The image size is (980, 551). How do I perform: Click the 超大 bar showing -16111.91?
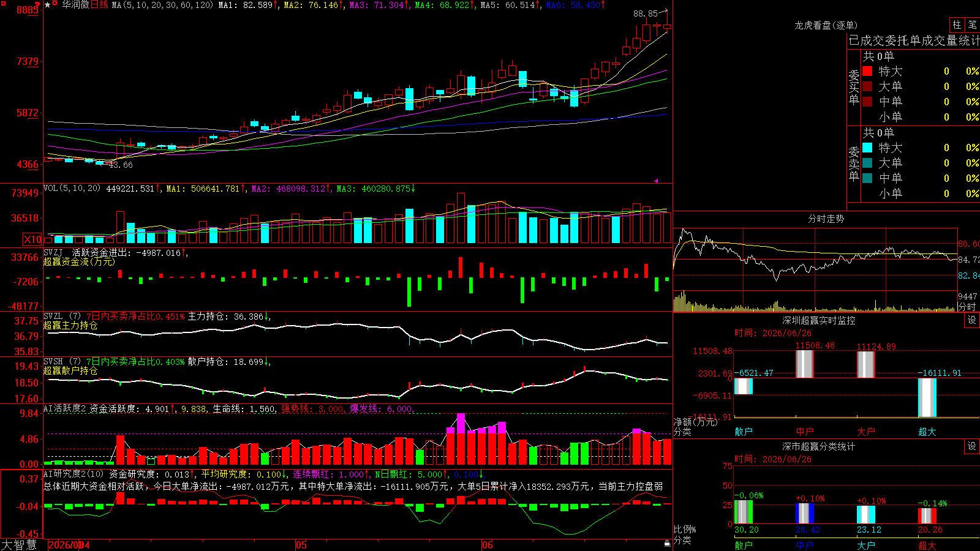point(927,398)
